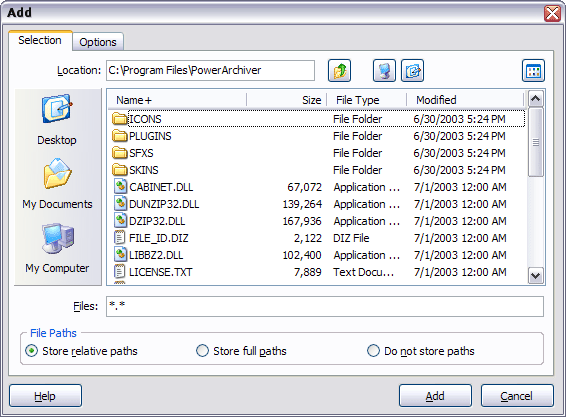Close the Add dialog window
Screen dimensions: 566x417
coord(552,13)
